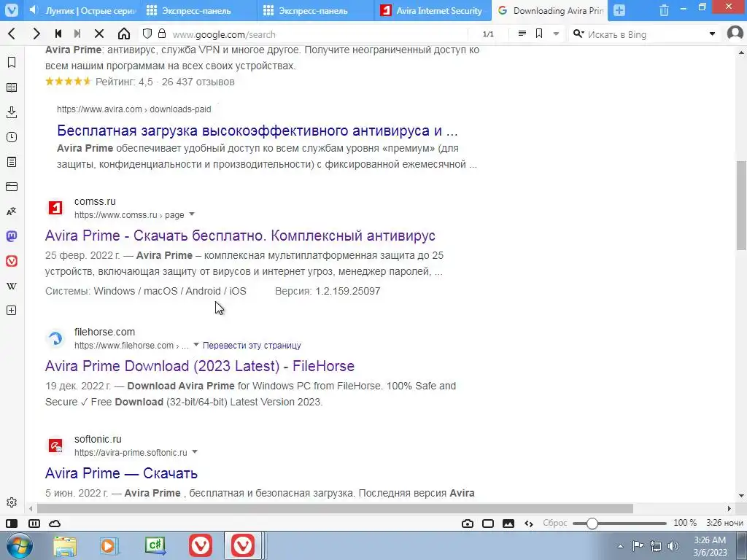The image size is (747, 560).
Task: Reset the zoom with Сброс
Action: click(x=555, y=523)
